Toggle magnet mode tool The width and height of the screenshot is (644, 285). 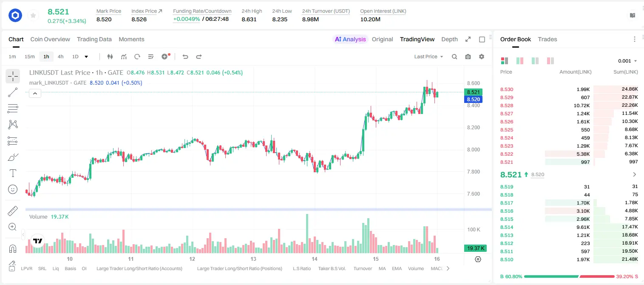(x=13, y=248)
